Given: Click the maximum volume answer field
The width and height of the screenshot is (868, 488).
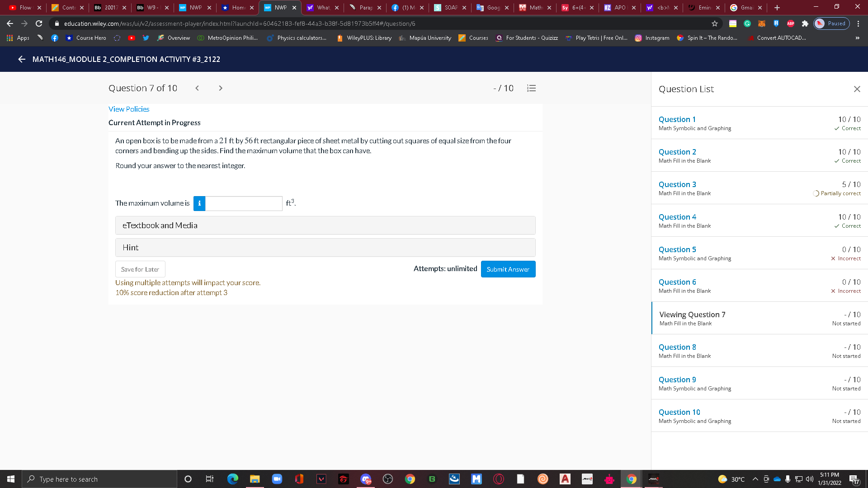Looking at the screenshot, I should coord(244,203).
